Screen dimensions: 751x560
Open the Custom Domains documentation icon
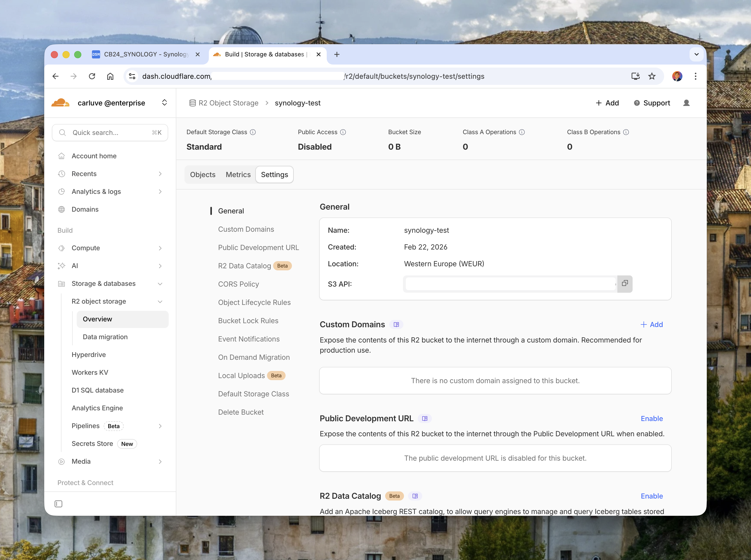396,324
